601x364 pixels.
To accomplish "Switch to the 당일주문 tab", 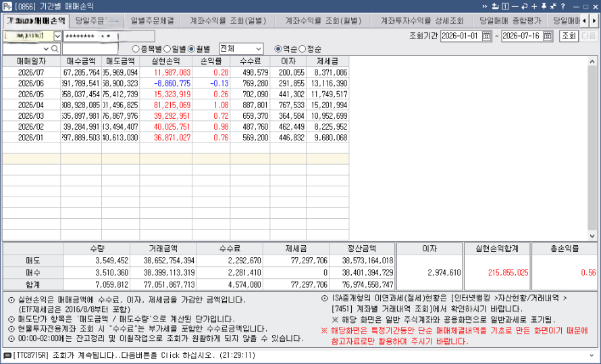I will click(97, 21).
